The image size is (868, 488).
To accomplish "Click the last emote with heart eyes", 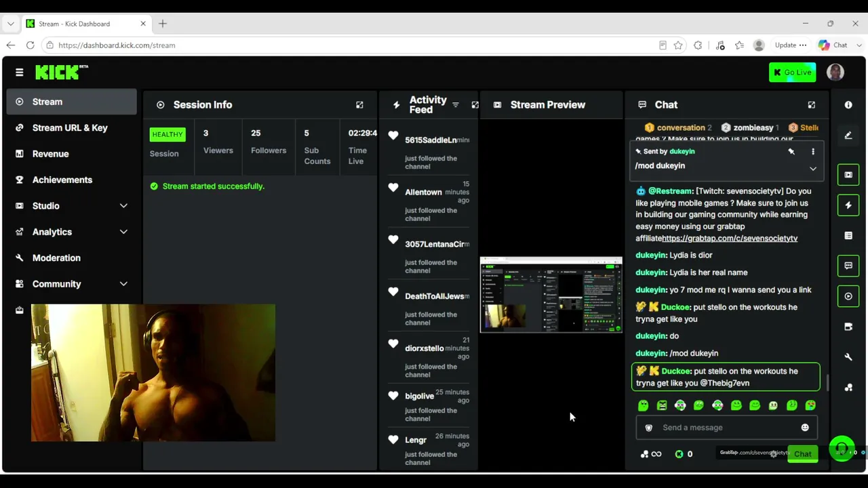I will tap(810, 405).
